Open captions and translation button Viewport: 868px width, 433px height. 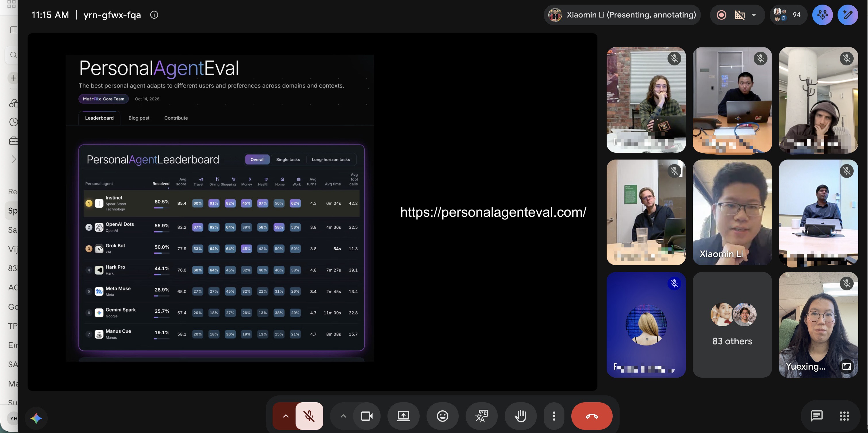pyautogui.click(x=481, y=416)
